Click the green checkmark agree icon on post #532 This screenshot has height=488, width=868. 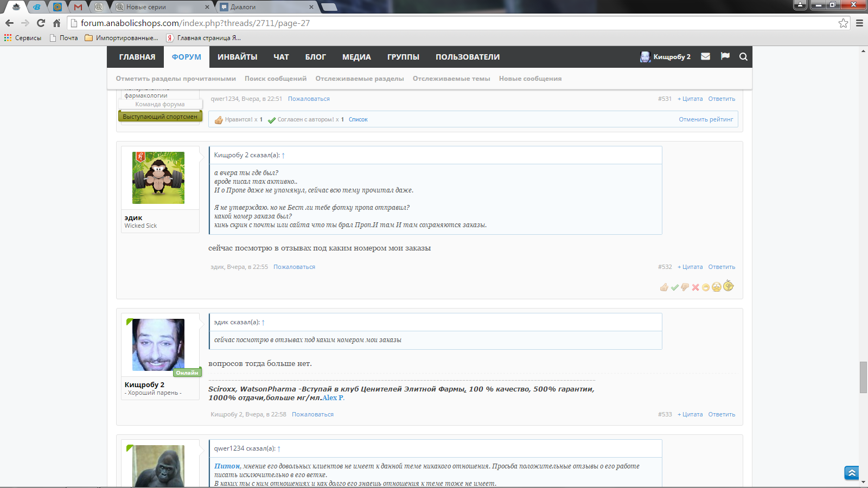click(x=674, y=287)
